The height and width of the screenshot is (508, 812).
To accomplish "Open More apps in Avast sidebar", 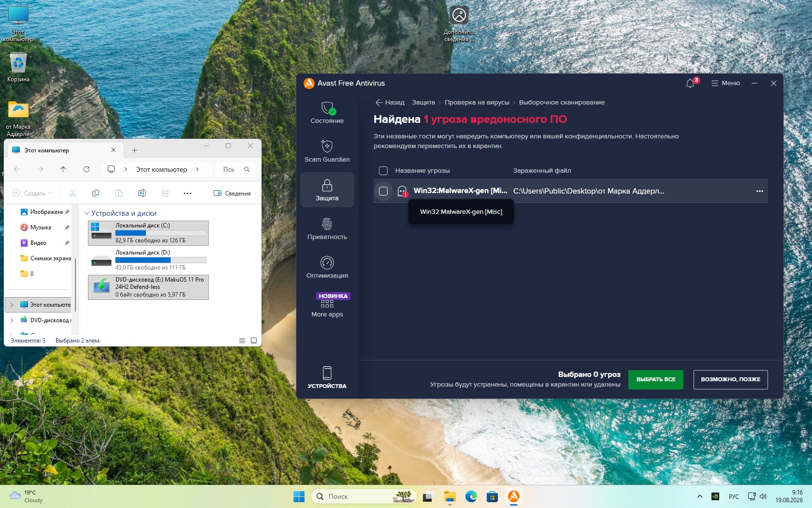I will [327, 306].
